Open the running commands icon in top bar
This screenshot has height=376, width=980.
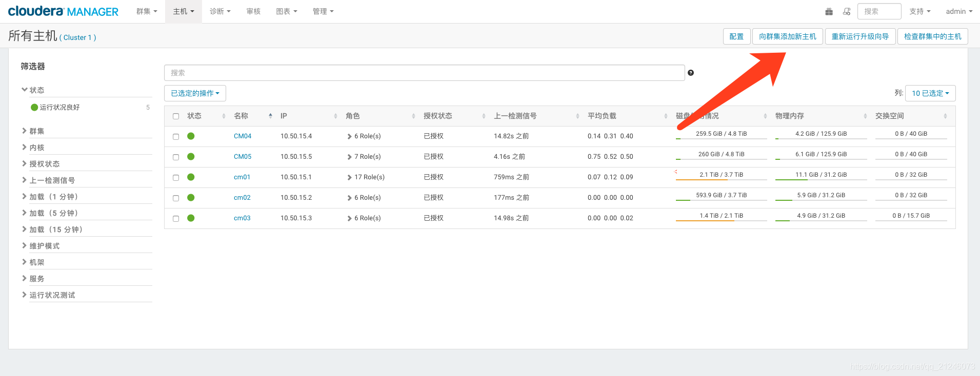847,11
